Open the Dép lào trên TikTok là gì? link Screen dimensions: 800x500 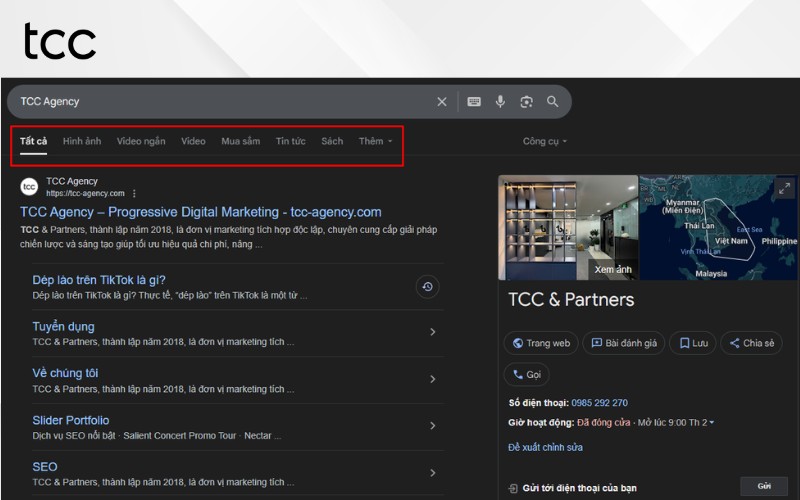point(99,280)
